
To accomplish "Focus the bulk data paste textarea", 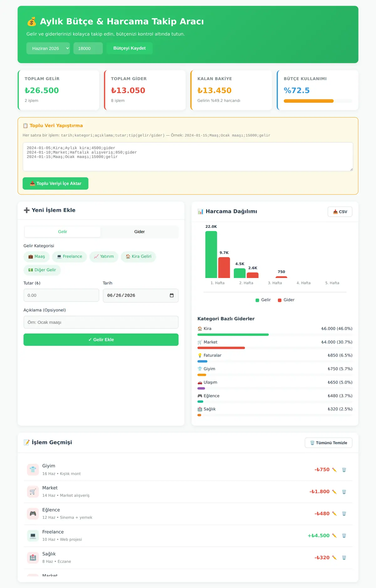I will [188, 157].
